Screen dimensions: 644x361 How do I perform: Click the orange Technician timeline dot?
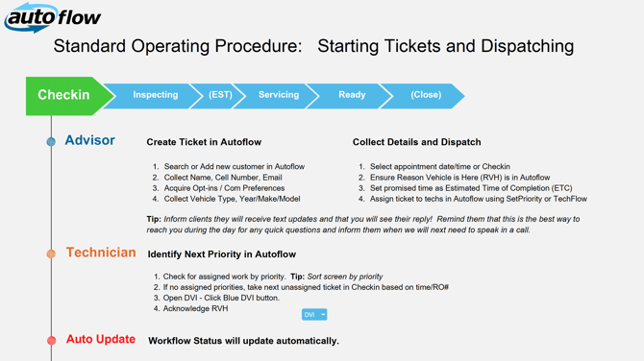(x=51, y=253)
